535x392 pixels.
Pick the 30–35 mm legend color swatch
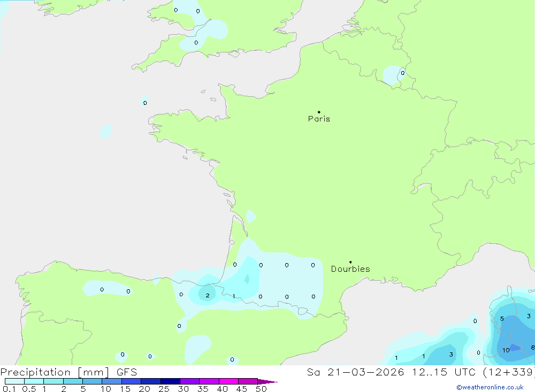pos(190,381)
